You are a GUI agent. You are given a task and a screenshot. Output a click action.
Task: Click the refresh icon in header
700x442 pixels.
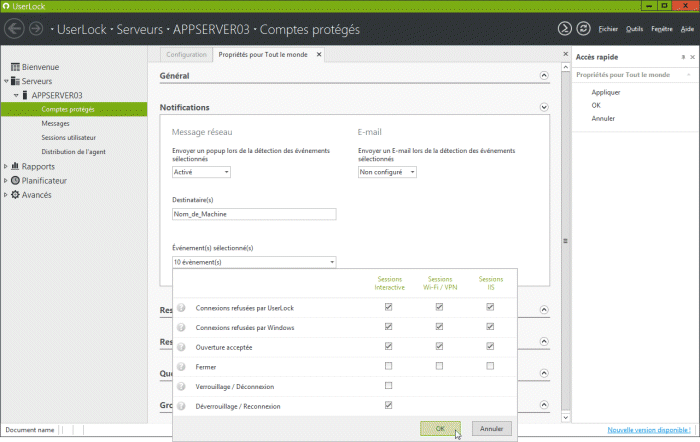click(x=583, y=29)
